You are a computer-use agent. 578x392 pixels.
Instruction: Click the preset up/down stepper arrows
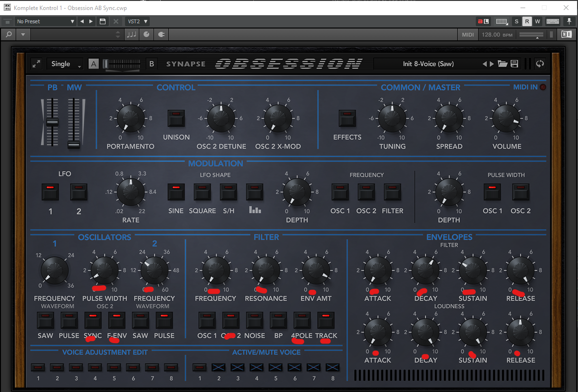tap(118, 35)
